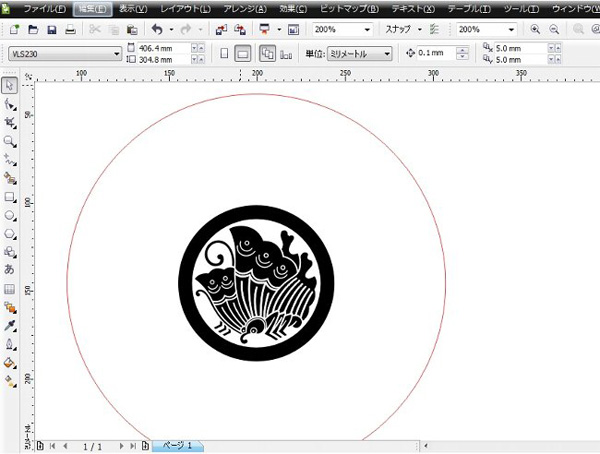Click the Zoom in magnifier button
The width and height of the screenshot is (600, 454).
tap(535, 29)
